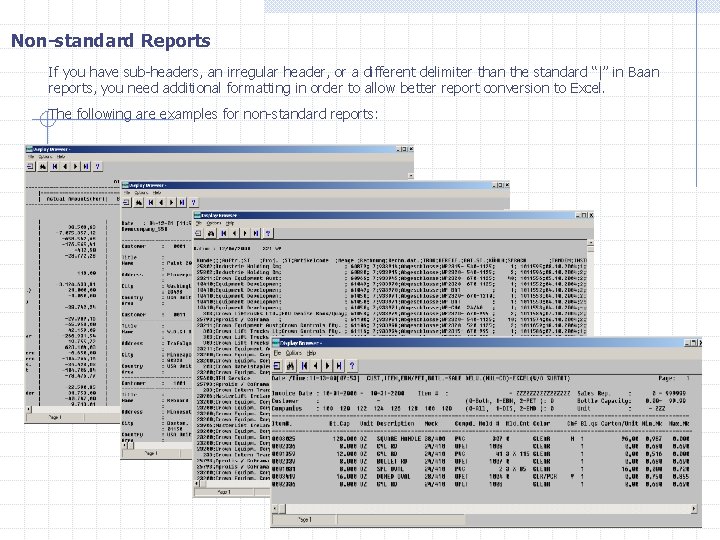720x540 pixels.
Task: Go to first page in Crown Equipment list window
Action: pos(224,233)
